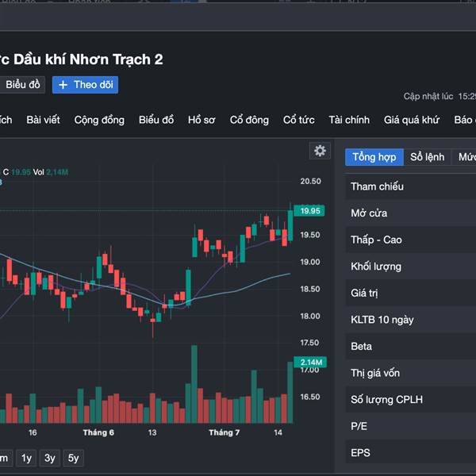Viewport: 476px width, 476px height.
Task: Select the Tổng hợp panel tab
Action: (x=374, y=157)
